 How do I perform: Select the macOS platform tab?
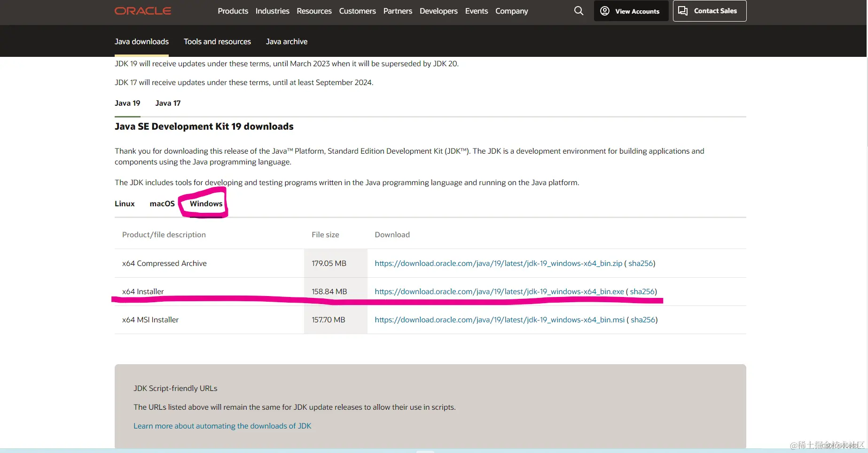pos(162,203)
